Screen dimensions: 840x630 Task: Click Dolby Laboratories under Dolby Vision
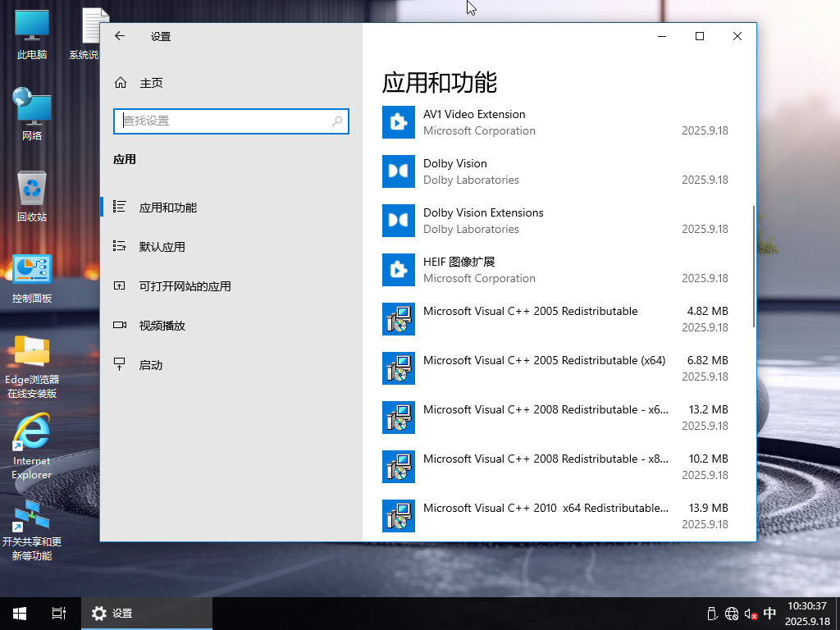point(471,180)
